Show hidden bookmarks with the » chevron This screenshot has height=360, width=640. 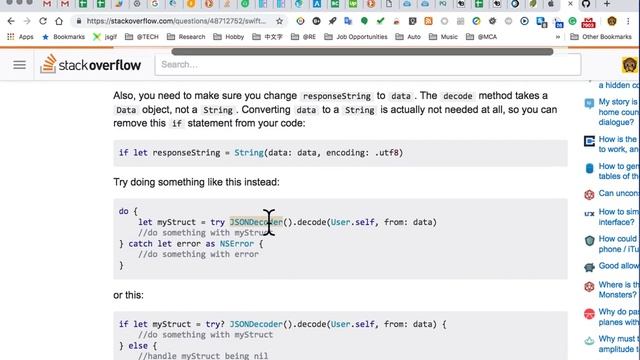(558, 37)
